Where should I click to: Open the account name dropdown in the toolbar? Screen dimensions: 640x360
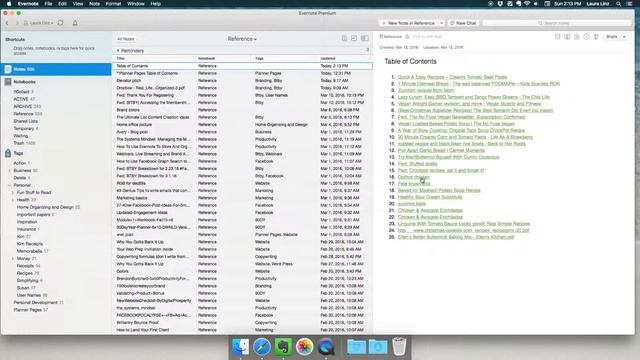(39, 23)
